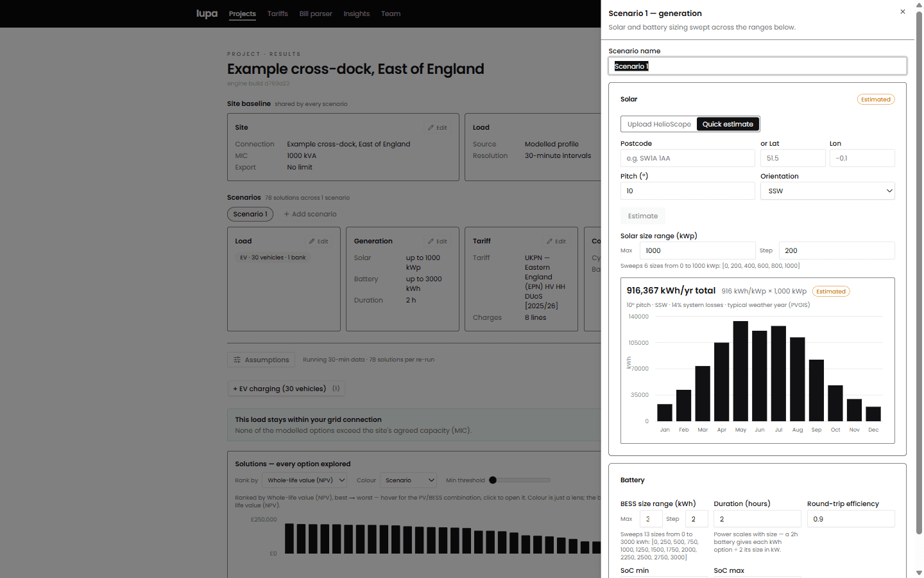Click the Solar size Max field
Viewport: 924px width, 578px height.
pyautogui.click(x=697, y=250)
